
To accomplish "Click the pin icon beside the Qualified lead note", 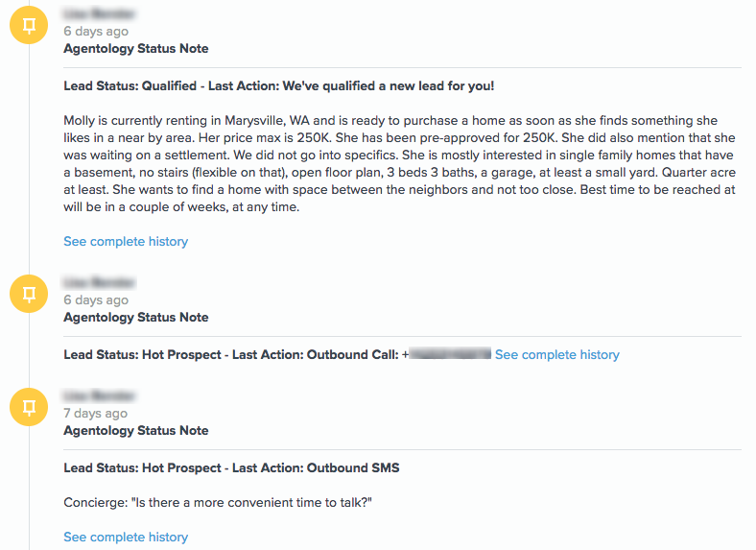I will [x=29, y=25].
